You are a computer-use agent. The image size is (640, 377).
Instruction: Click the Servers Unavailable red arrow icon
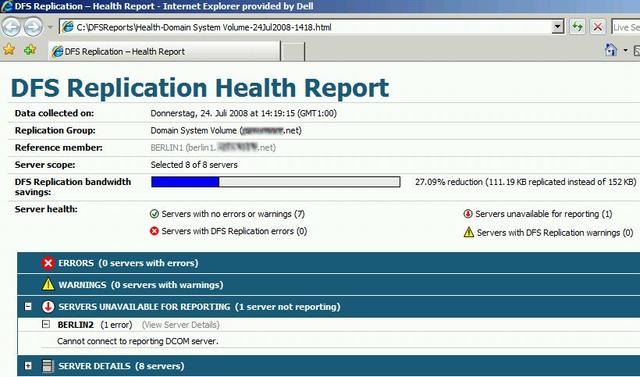click(x=48, y=307)
